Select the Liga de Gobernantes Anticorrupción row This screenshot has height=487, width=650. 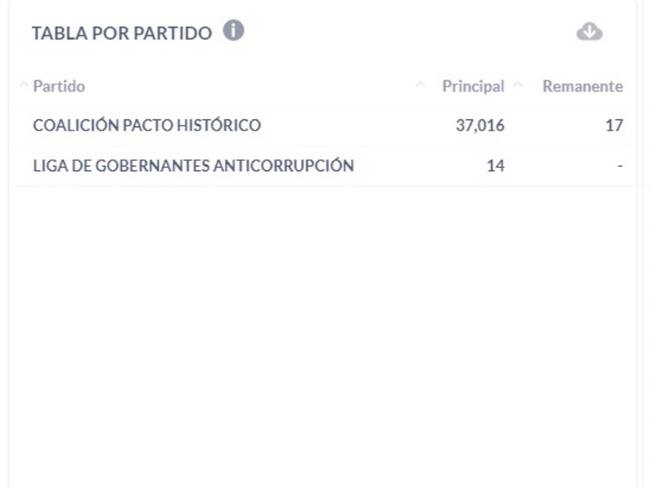click(193, 165)
